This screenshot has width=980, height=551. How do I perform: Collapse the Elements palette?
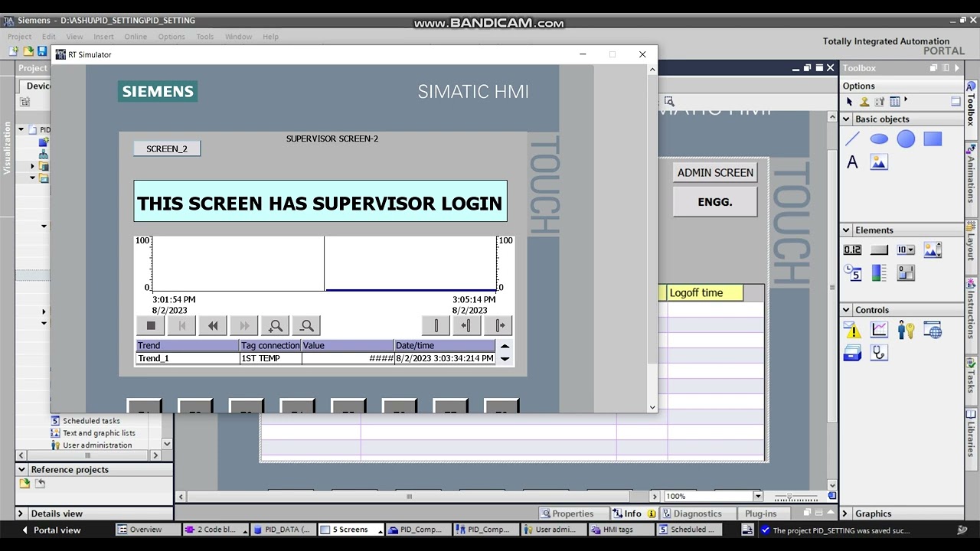click(846, 230)
